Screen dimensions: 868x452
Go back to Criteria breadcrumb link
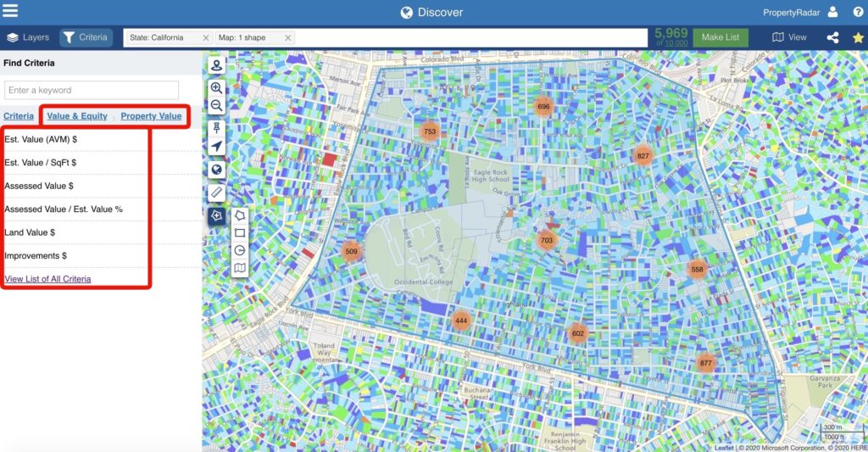(19, 116)
